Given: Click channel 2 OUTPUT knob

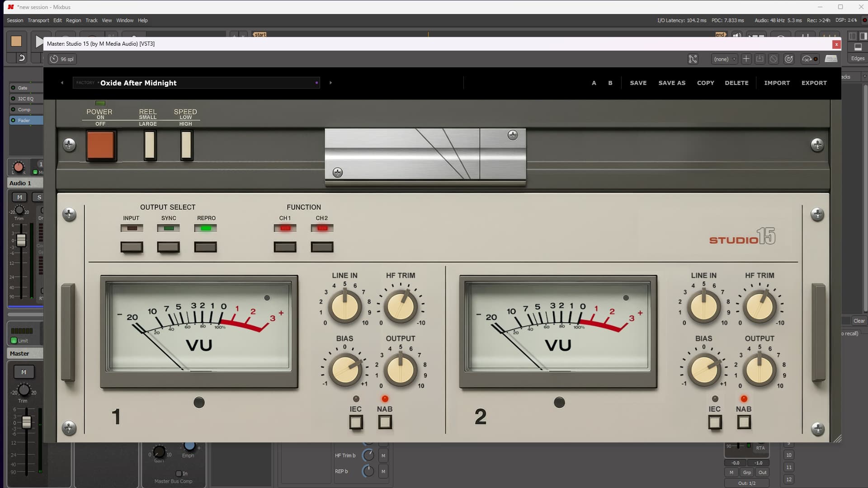Looking at the screenshot, I should coord(759,370).
